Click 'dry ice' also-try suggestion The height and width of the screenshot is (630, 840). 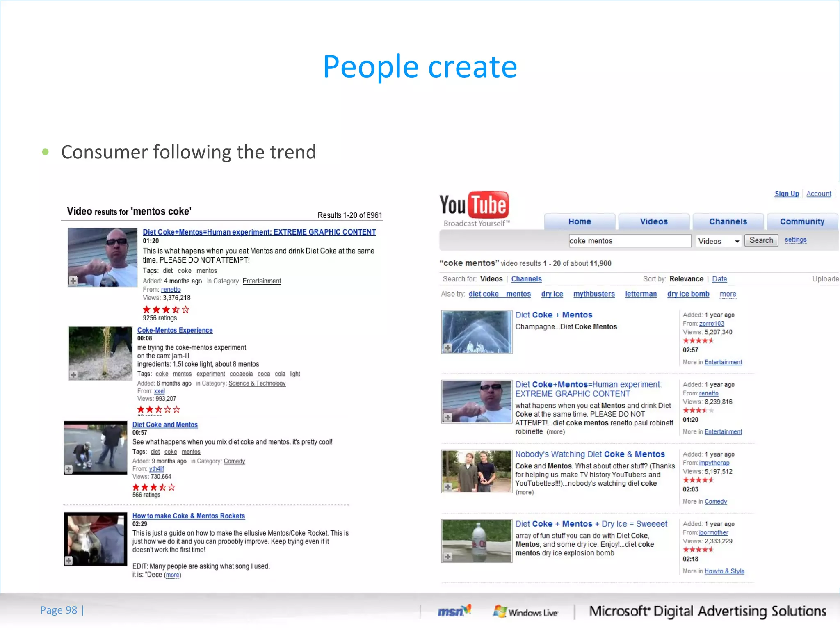pos(552,294)
